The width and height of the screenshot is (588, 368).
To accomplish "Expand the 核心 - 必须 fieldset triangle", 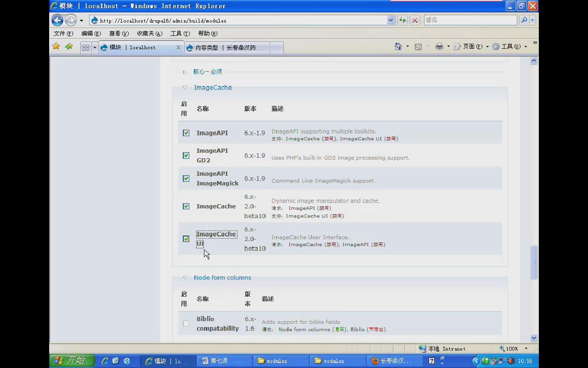I will click(185, 72).
